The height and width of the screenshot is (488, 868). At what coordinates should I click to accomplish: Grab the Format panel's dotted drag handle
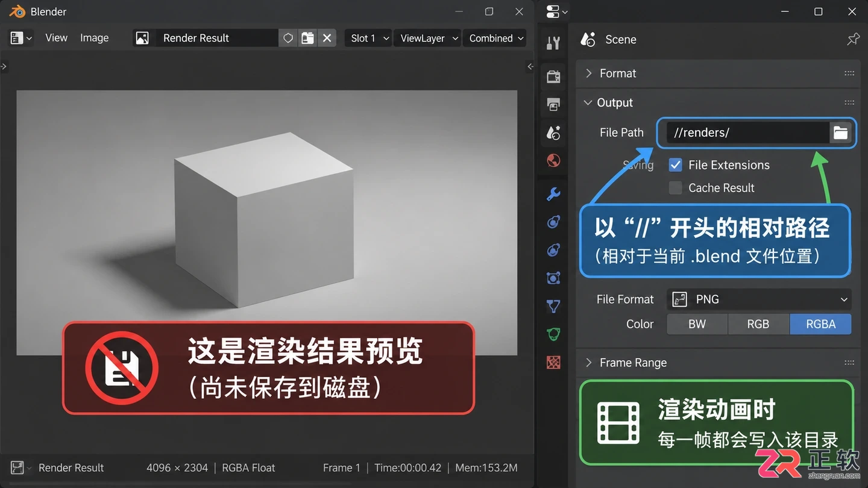[x=849, y=73]
